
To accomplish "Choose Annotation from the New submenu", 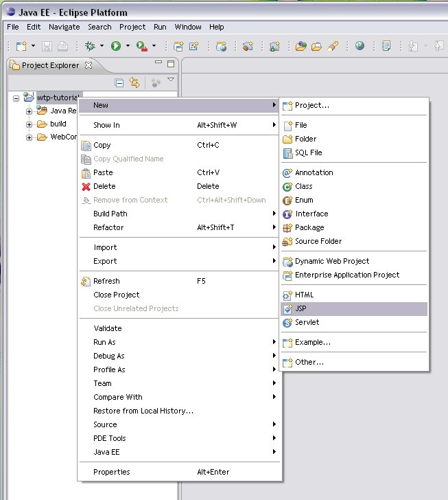I will [x=354, y=172].
